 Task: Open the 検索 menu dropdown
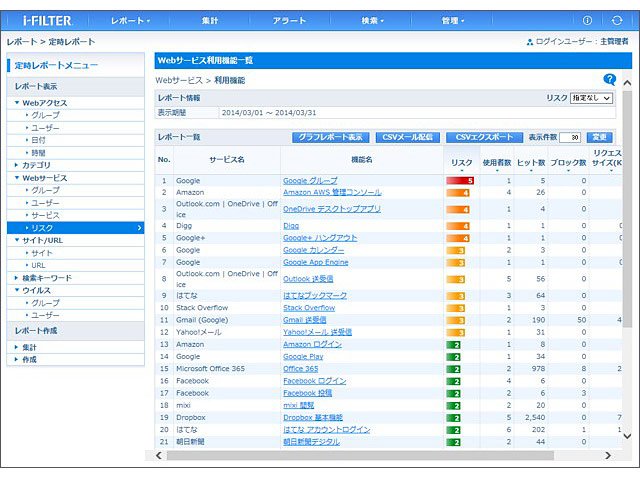click(372, 20)
